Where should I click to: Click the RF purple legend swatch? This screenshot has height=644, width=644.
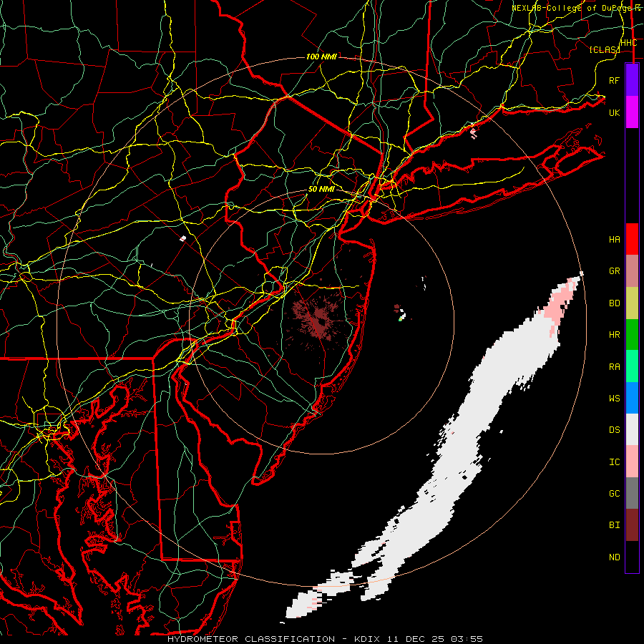[x=632, y=79]
